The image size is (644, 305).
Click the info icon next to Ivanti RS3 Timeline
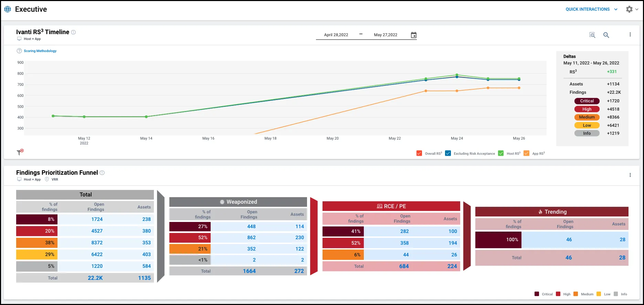pos(73,32)
